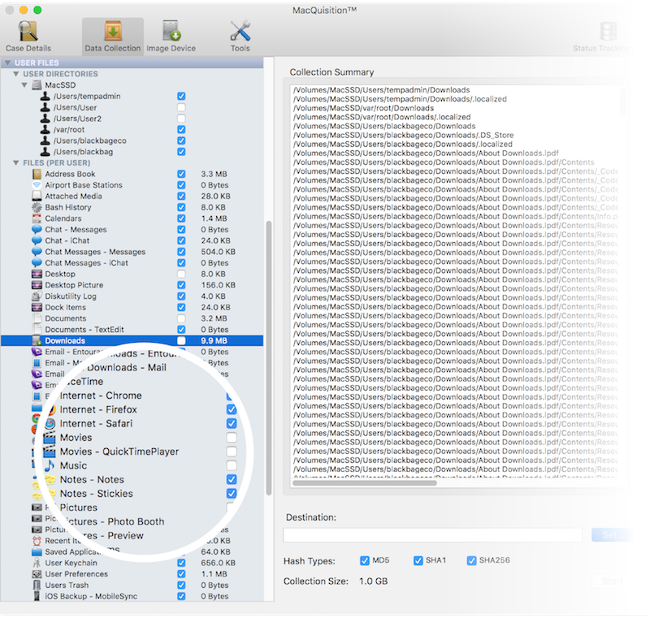Check the box for "/Users/User"
Image resolution: width=650 pixels, height=644 pixels.
181,107
